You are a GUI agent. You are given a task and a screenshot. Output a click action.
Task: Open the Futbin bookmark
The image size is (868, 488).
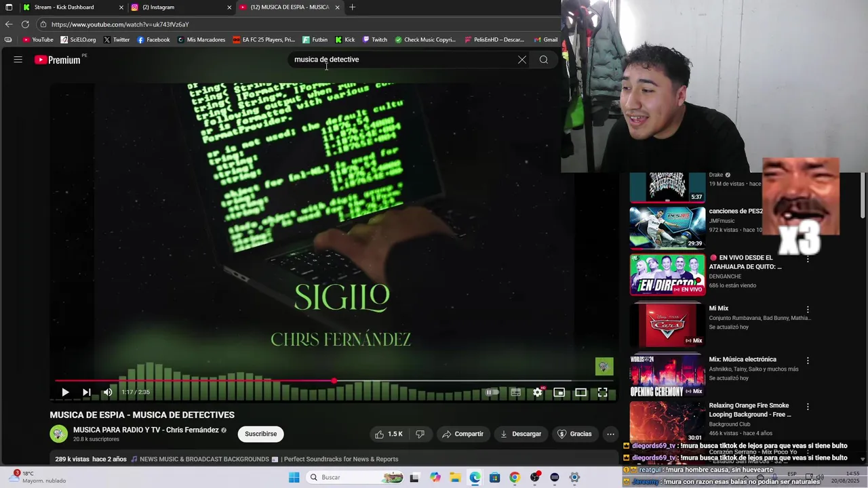[315, 40]
